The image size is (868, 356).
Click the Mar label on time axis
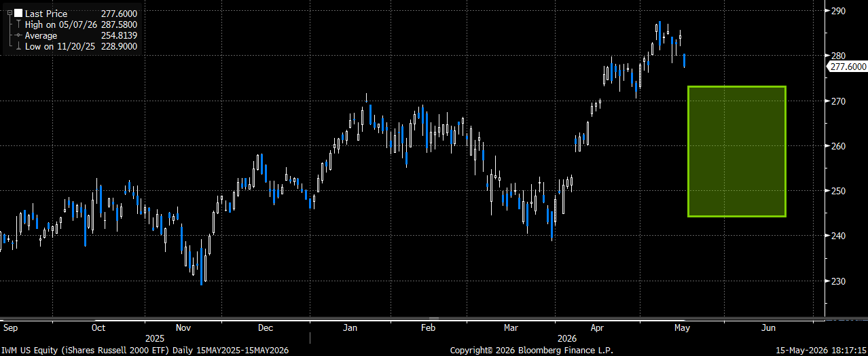[511, 327]
